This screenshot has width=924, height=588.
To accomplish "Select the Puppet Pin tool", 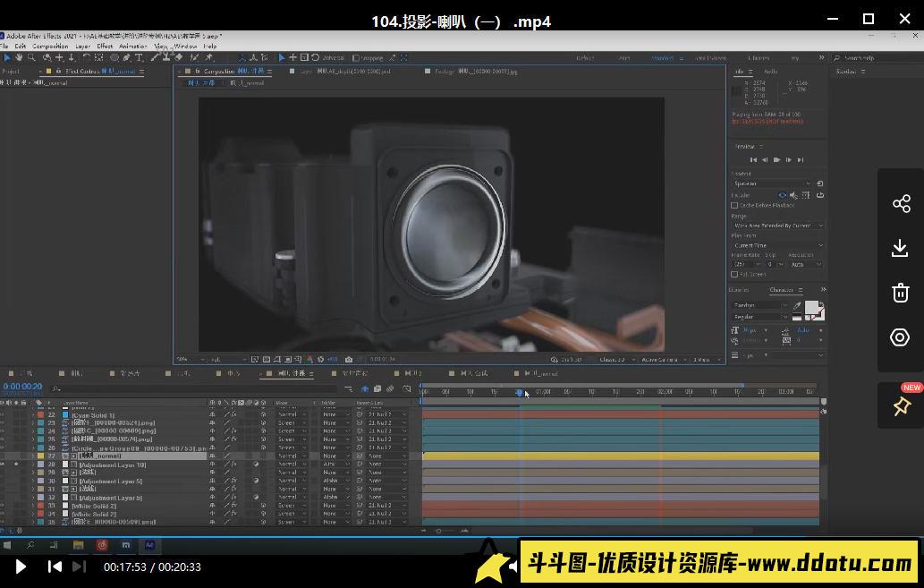I will 208,58.
